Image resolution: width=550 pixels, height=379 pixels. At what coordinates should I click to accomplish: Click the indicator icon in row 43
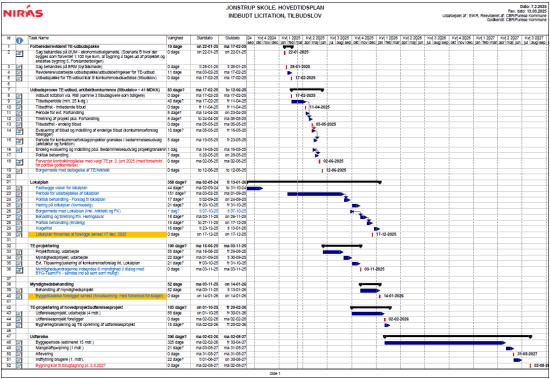19,313
